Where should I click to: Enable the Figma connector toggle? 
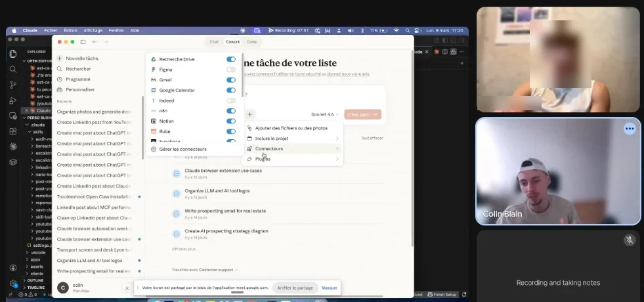tap(231, 70)
